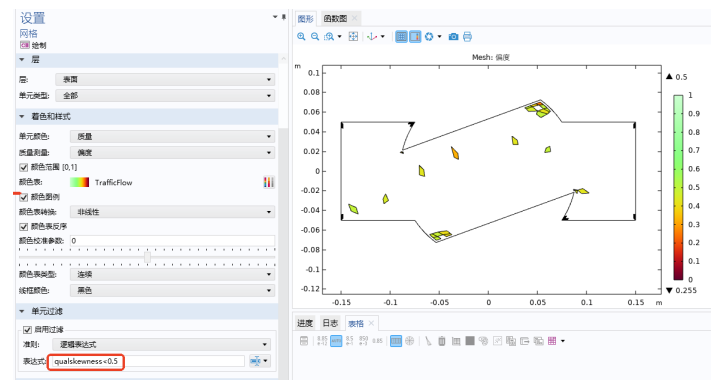Screen dimensions: 716x386
Task: Switch to the 日志 tab
Action: pos(330,323)
